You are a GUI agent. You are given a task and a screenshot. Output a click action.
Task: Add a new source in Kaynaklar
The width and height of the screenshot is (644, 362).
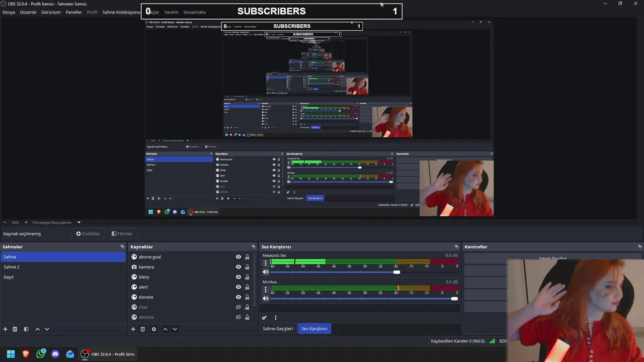(133, 329)
